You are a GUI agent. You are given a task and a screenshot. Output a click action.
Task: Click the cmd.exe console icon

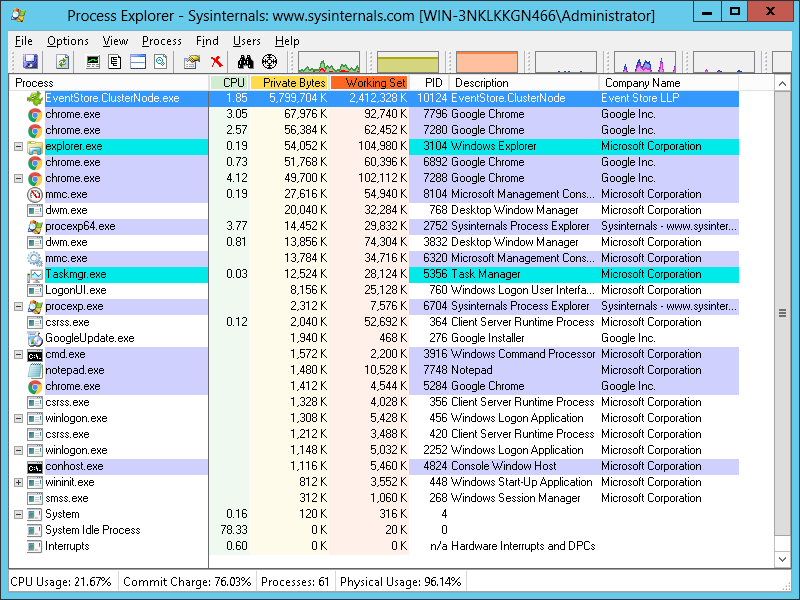(x=35, y=355)
